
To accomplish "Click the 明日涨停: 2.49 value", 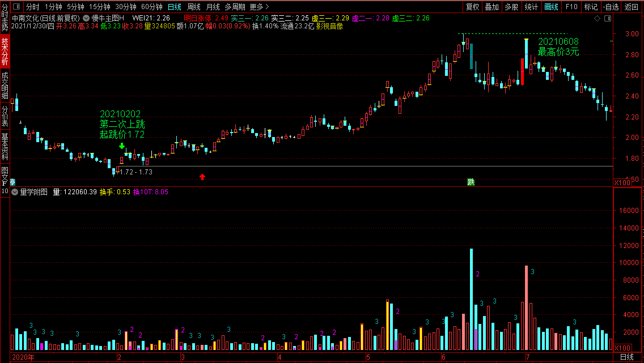I will 206,19.
